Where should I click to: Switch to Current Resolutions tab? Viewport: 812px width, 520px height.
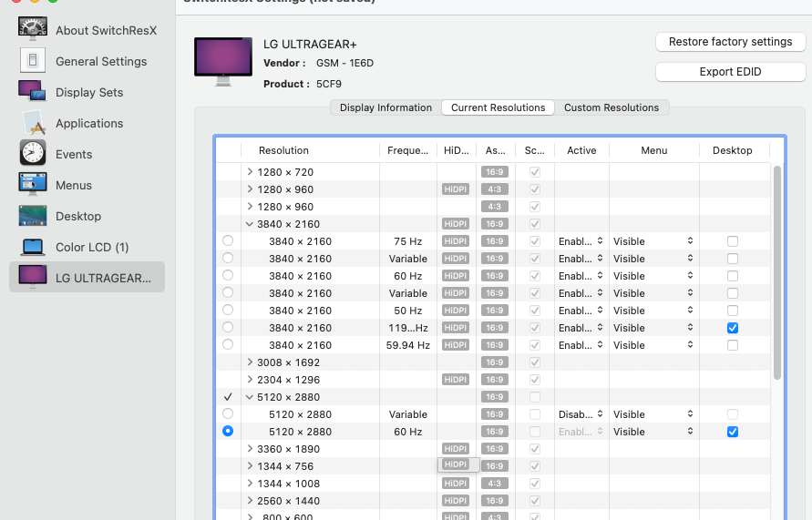click(x=499, y=107)
